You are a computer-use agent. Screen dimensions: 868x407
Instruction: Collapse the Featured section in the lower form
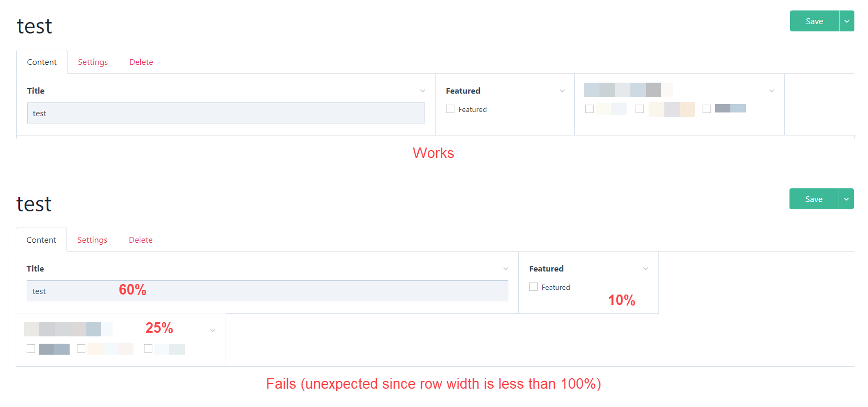coord(645,268)
